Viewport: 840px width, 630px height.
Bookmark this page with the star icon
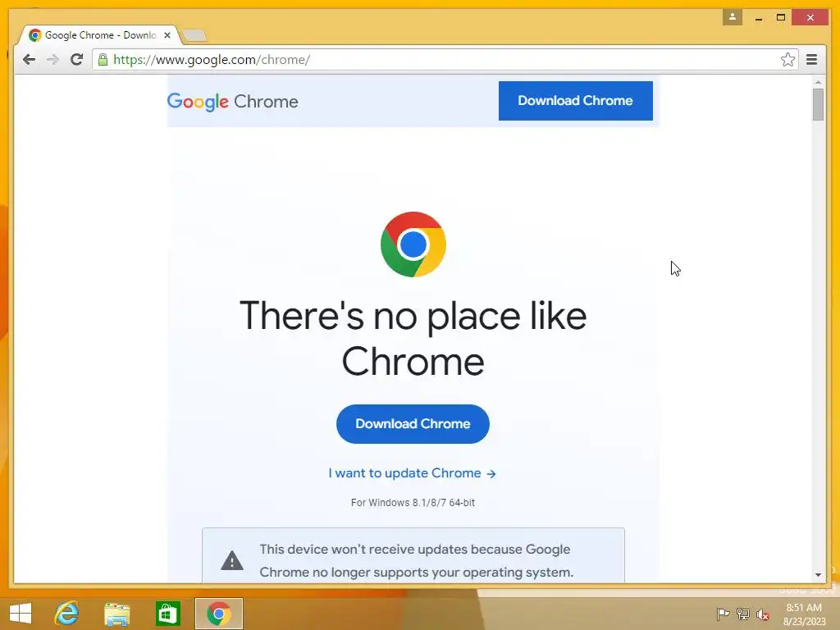[x=787, y=59]
